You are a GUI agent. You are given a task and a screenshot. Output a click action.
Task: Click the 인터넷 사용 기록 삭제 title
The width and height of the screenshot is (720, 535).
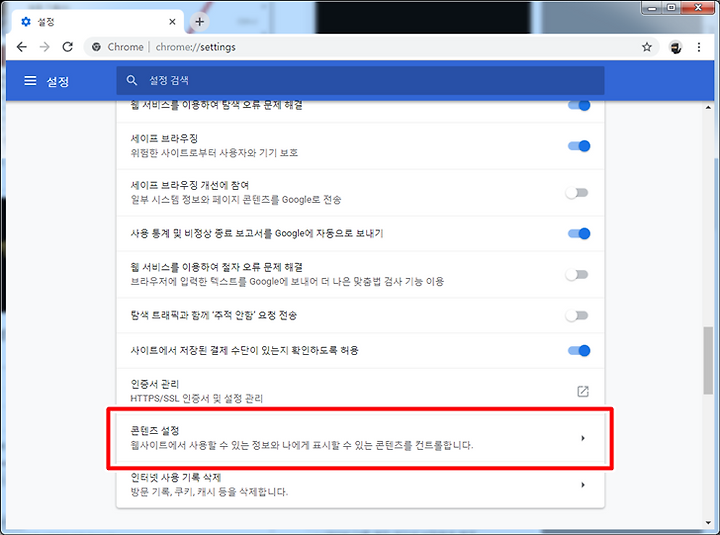coord(176,478)
